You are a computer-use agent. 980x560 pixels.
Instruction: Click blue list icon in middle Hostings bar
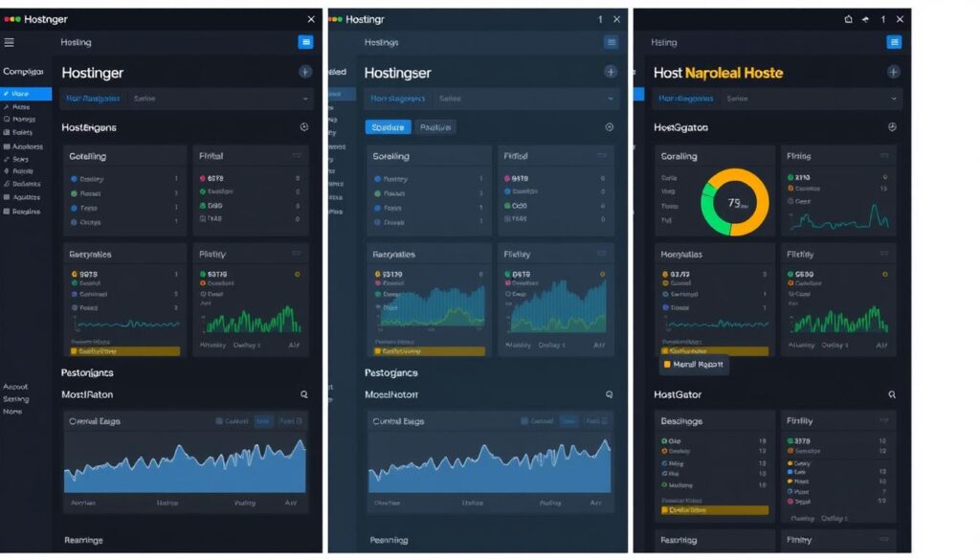pyautogui.click(x=611, y=42)
